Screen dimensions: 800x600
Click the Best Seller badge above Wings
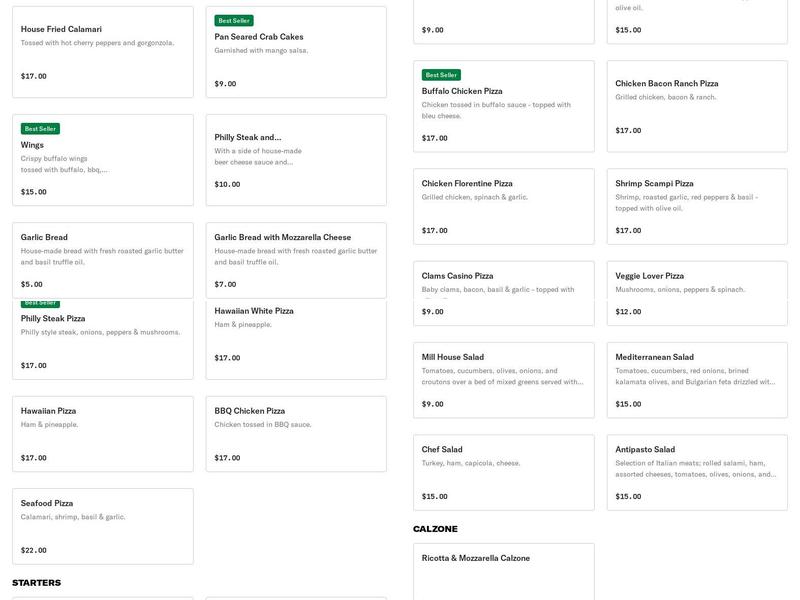click(40, 129)
